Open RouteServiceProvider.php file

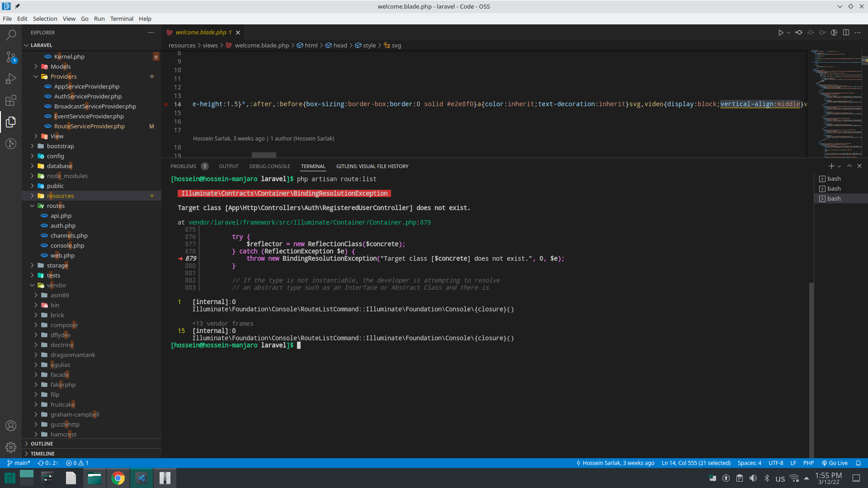(90, 126)
